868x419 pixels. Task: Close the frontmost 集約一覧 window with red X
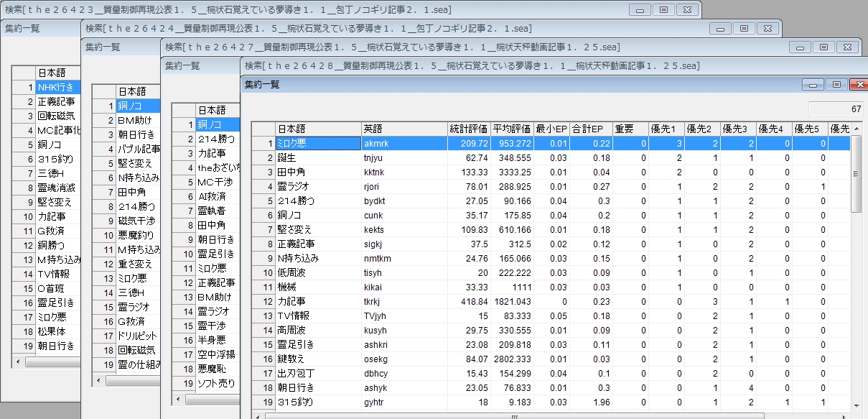click(858, 85)
